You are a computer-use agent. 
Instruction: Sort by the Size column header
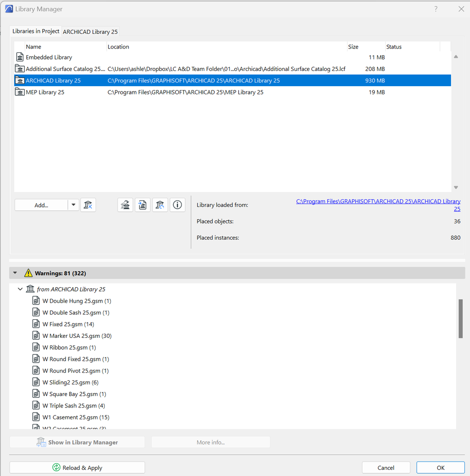(x=366, y=47)
